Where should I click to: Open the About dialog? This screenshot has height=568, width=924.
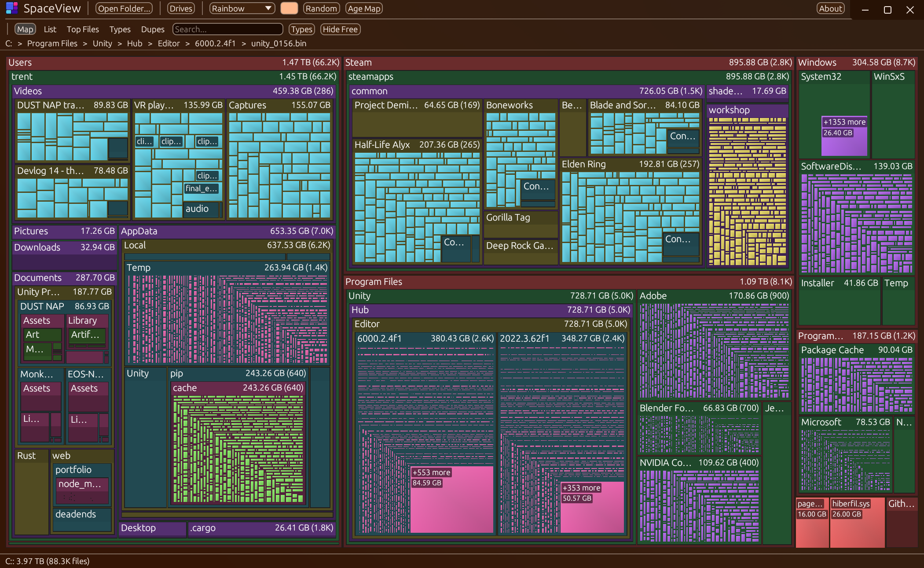pos(831,8)
